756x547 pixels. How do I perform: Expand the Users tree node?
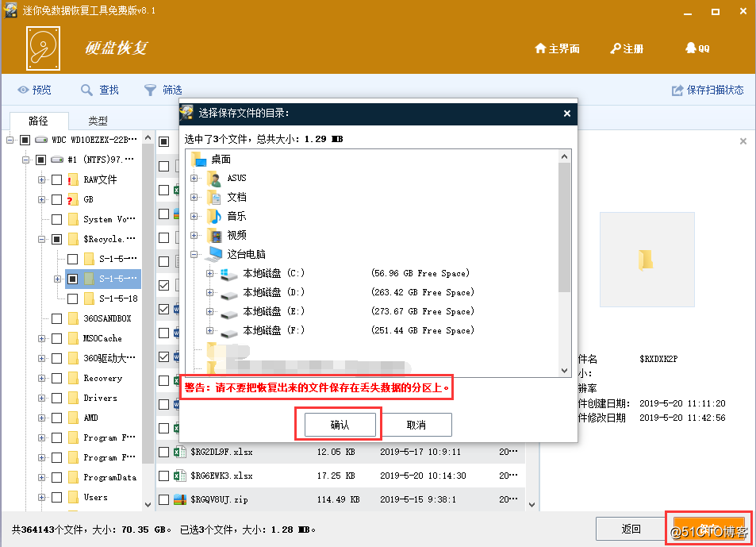[41, 497]
